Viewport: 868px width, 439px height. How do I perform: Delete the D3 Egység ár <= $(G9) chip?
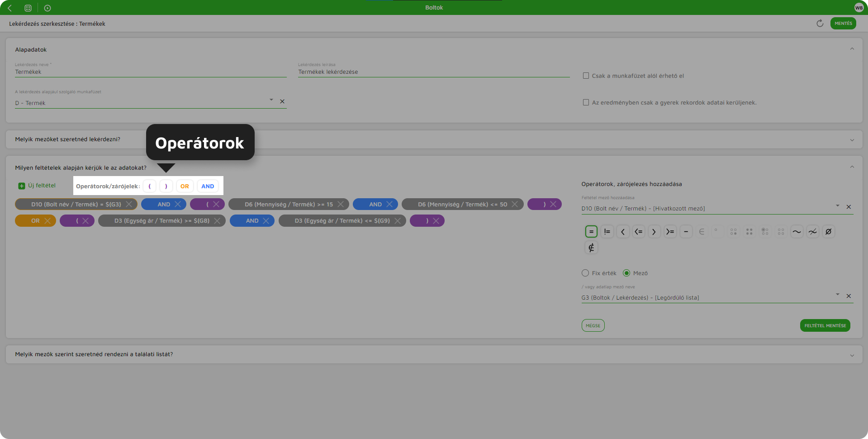click(398, 221)
